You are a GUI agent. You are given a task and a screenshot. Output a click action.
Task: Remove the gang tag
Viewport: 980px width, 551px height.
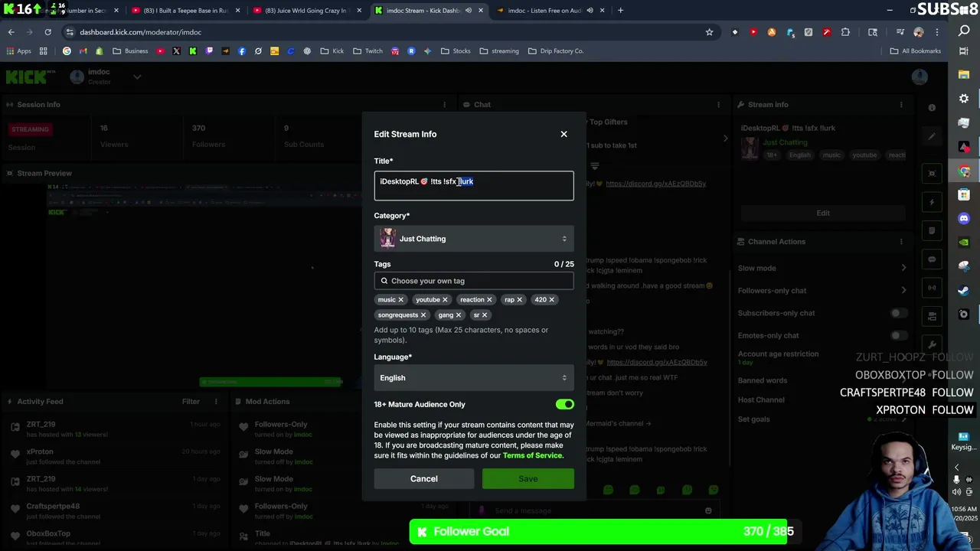pyautogui.click(x=459, y=315)
